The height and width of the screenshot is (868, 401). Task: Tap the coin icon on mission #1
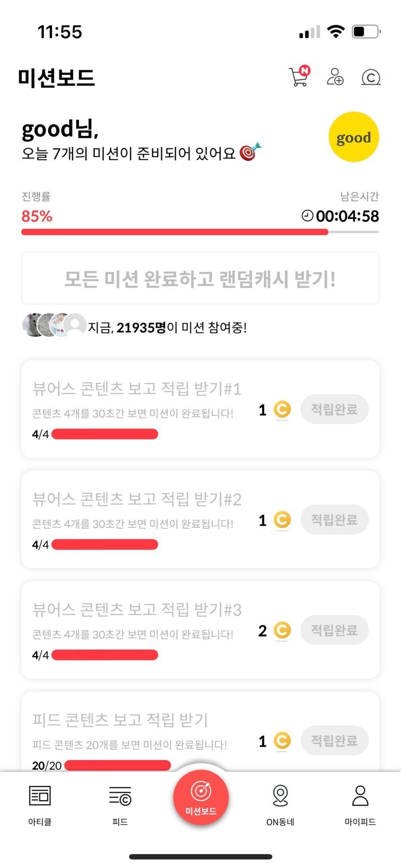(282, 410)
